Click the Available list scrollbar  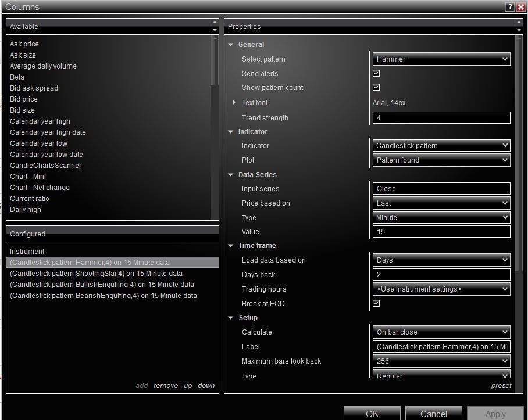pos(215,60)
